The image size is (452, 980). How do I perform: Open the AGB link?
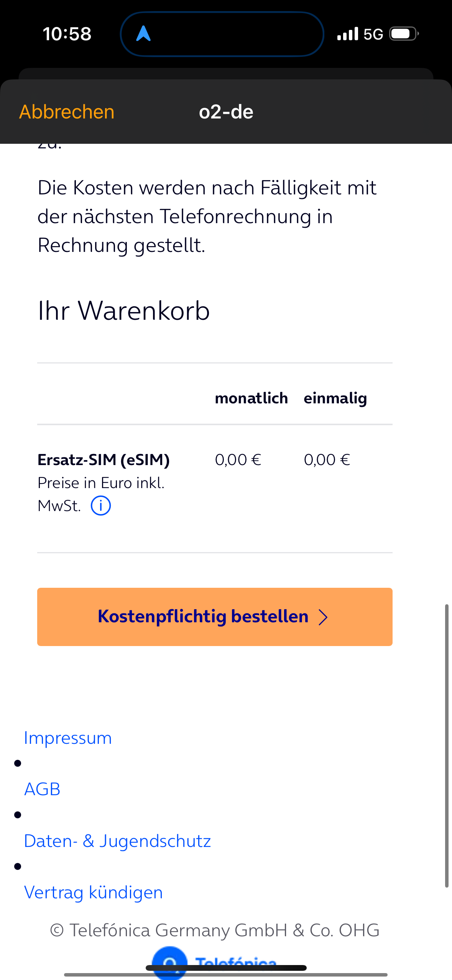[42, 789]
